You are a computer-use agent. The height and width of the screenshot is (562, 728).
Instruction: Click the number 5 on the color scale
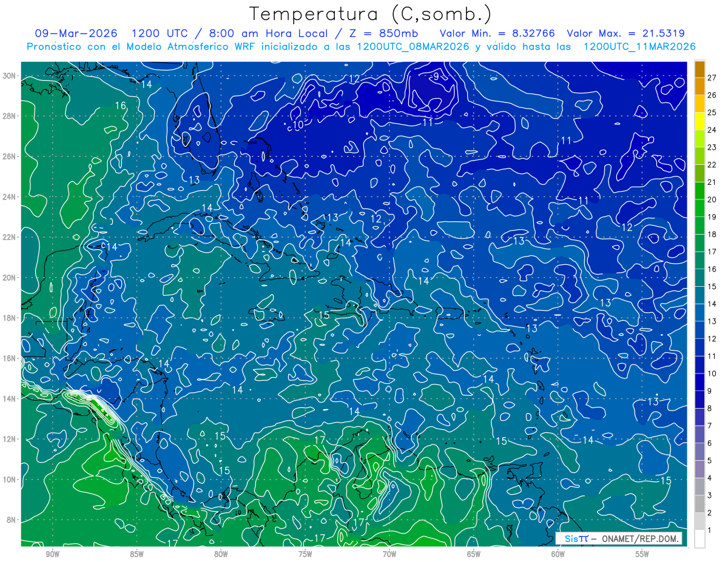pos(710,461)
